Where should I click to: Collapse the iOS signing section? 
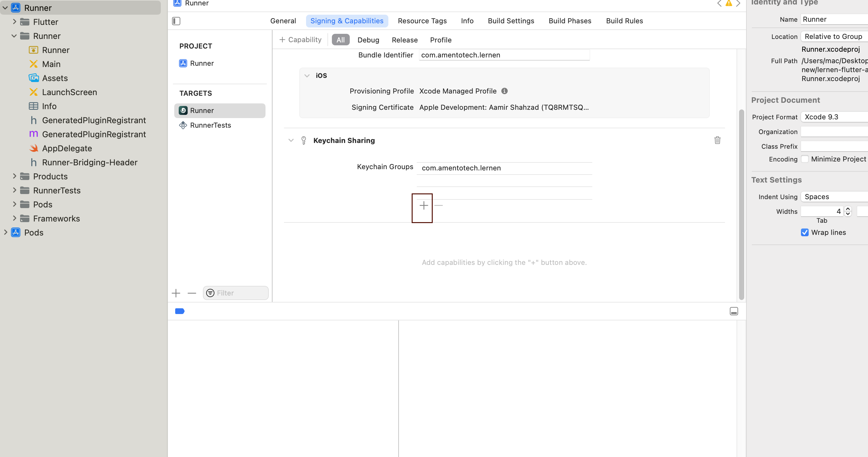(x=307, y=76)
